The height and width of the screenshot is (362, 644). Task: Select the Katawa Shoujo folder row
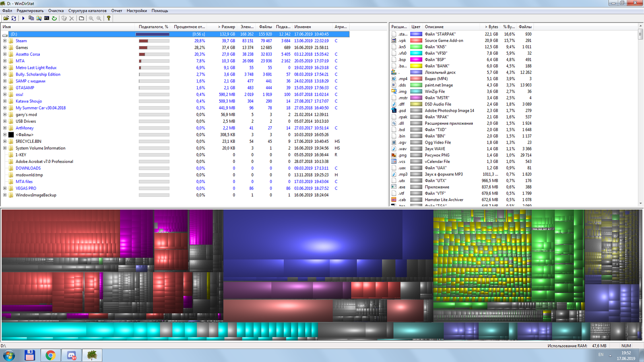175,101
